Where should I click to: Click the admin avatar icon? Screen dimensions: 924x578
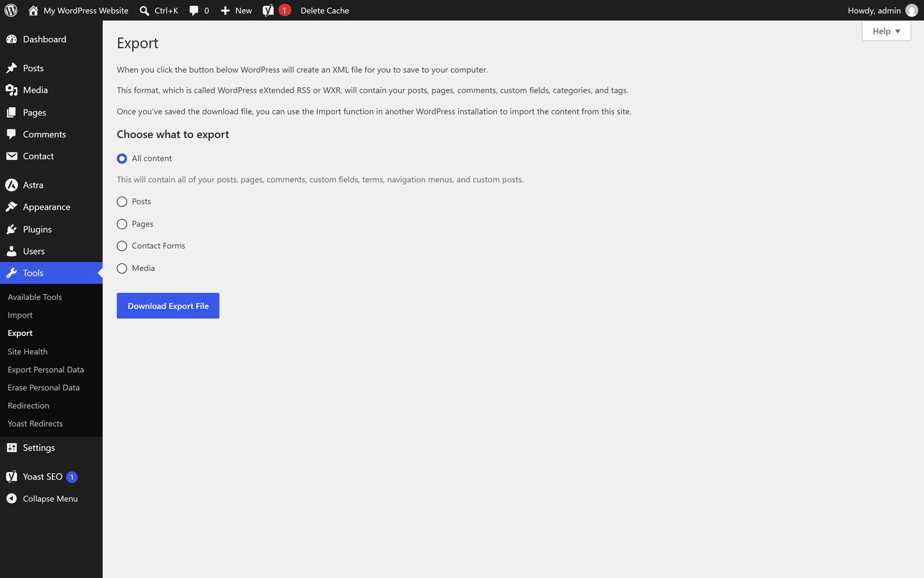tap(911, 10)
